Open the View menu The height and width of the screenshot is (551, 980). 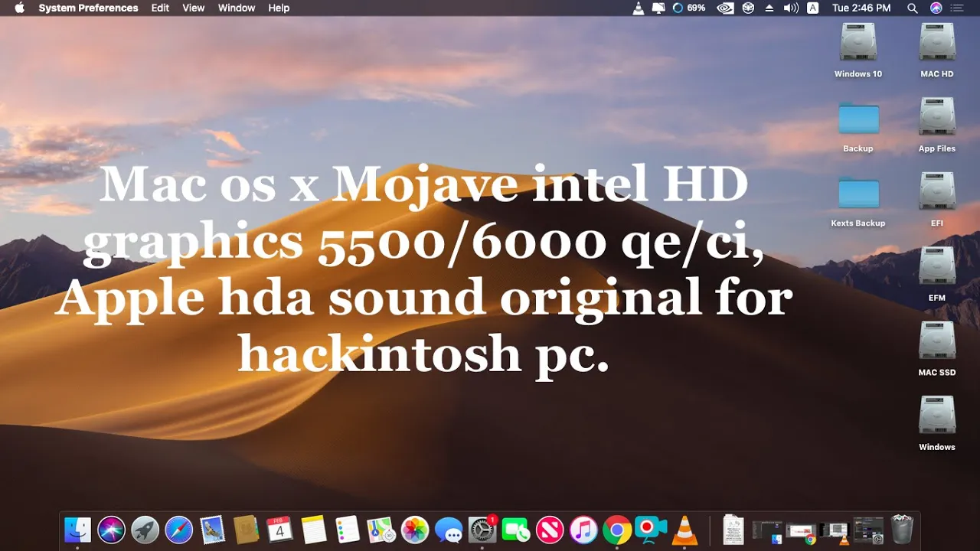[194, 8]
